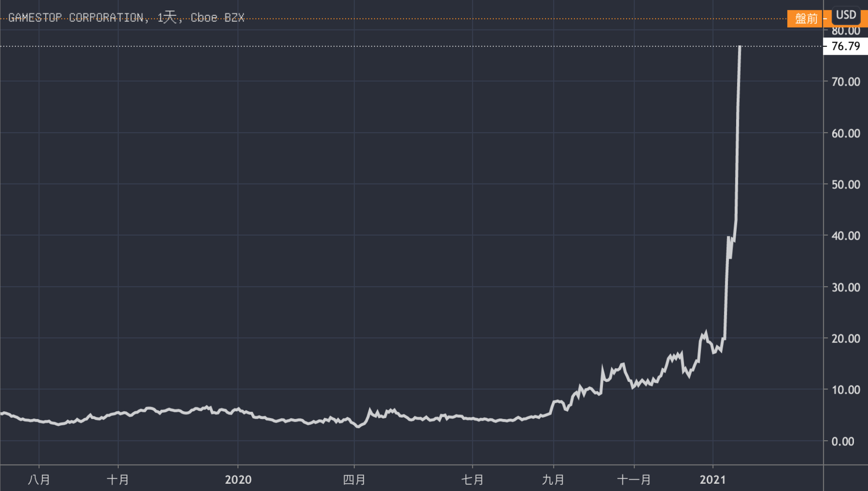Select the 2020 year marker
868x491 pixels.
tap(238, 480)
